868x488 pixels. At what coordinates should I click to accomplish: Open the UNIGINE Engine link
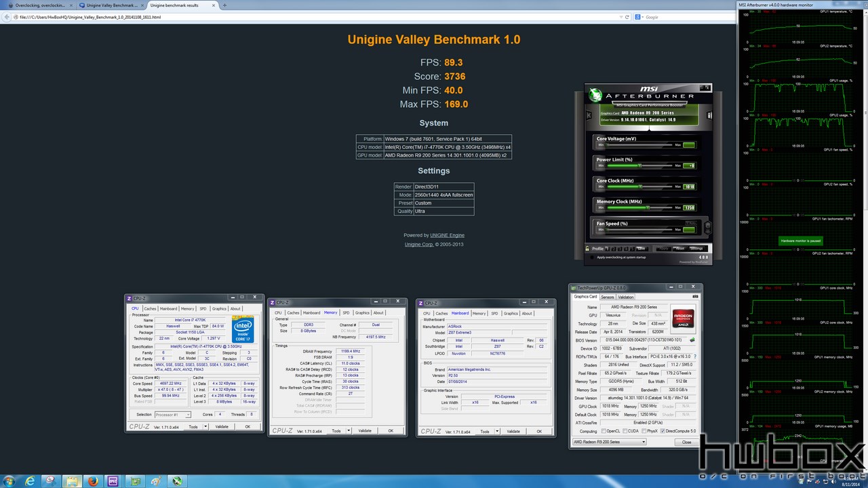[x=448, y=235]
